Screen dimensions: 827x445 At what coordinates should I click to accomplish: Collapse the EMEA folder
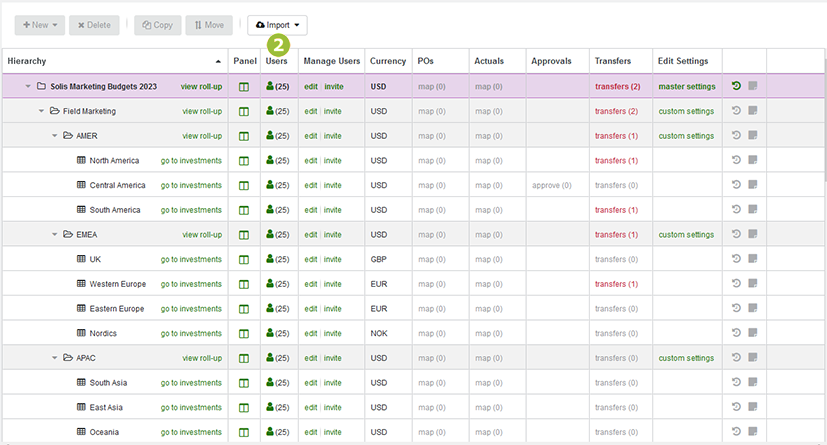click(54, 235)
